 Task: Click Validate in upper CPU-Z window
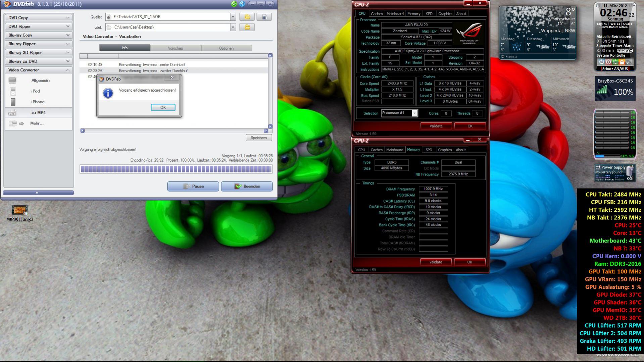click(x=436, y=126)
